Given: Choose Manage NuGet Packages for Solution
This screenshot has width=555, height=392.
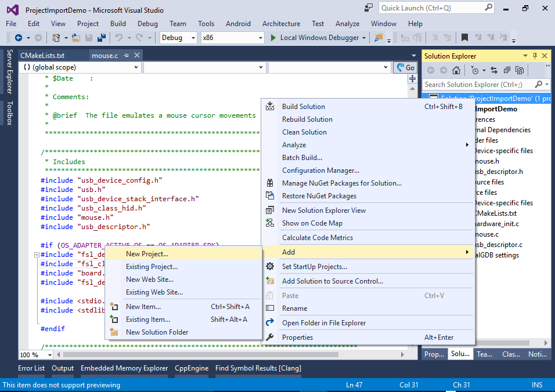Looking at the screenshot, I should click(367, 183).
